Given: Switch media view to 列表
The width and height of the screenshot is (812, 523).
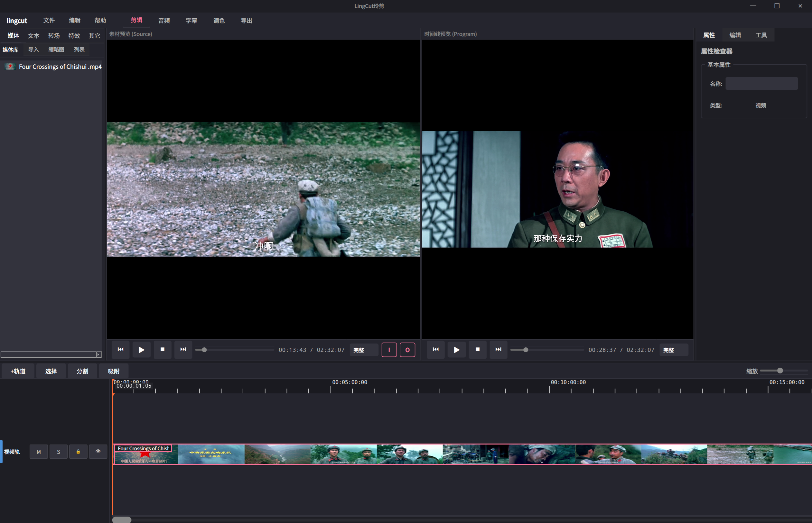Looking at the screenshot, I should coord(79,50).
